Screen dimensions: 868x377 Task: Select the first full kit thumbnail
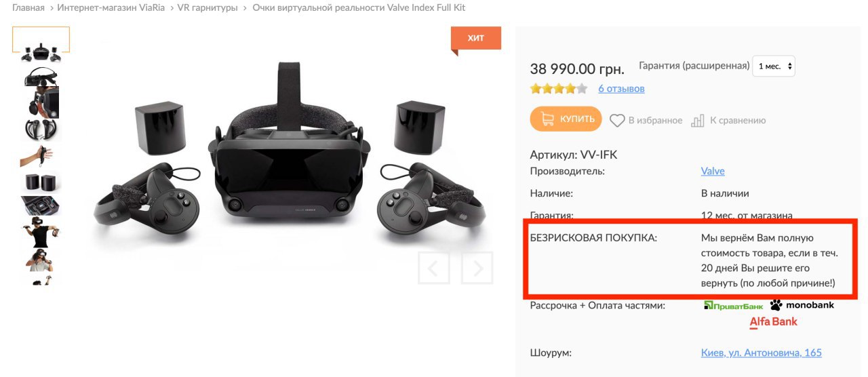tap(41, 45)
